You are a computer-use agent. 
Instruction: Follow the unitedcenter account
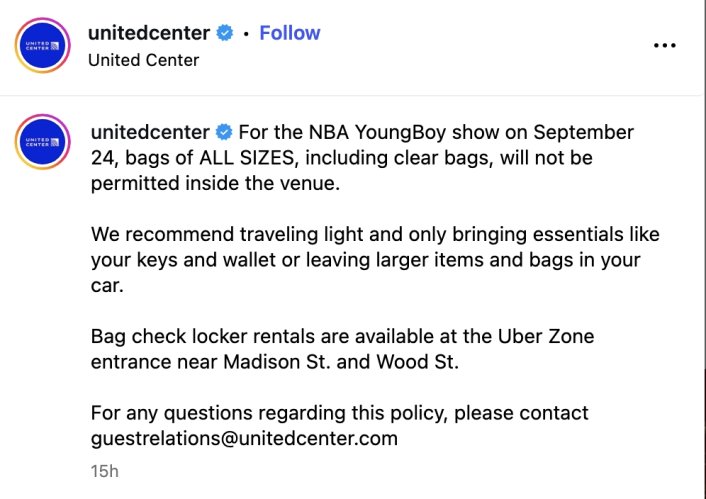(290, 33)
